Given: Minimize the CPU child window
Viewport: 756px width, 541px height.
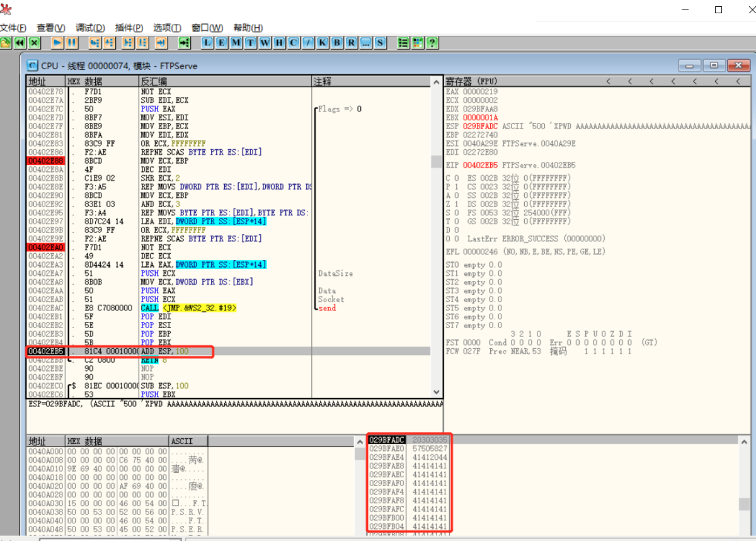Looking at the screenshot, I should point(689,65).
